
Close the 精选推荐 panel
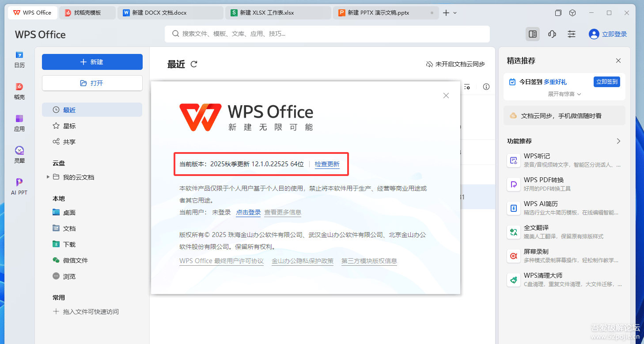pos(618,61)
